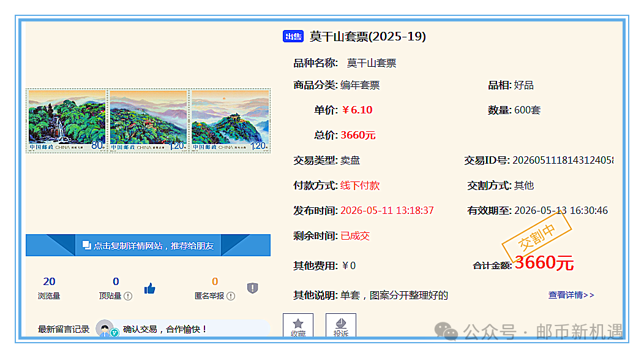Image resolution: width=644 pixels, height=358 pixels.
Task: Click the publish time 2026-05-11 13:18:37
Action: tap(387, 210)
